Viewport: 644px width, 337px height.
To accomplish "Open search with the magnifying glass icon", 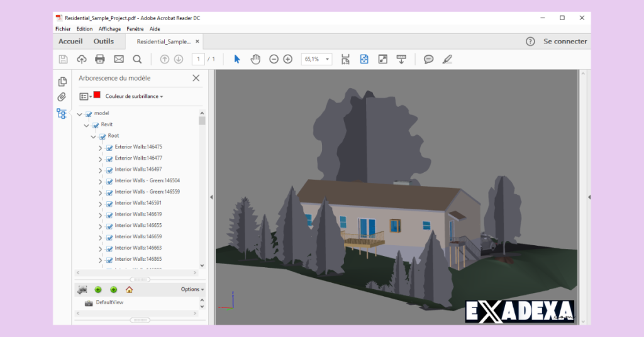I will 137,59.
